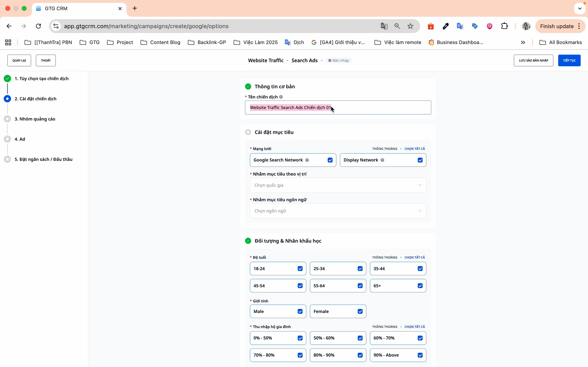Uncheck the 18-24 age group
This screenshot has height=367, width=588.
pyautogui.click(x=300, y=269)
